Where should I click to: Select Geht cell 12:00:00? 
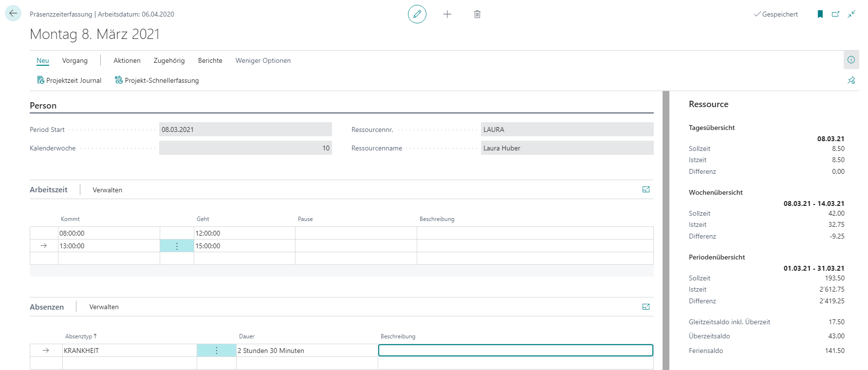tap(244, 233)
